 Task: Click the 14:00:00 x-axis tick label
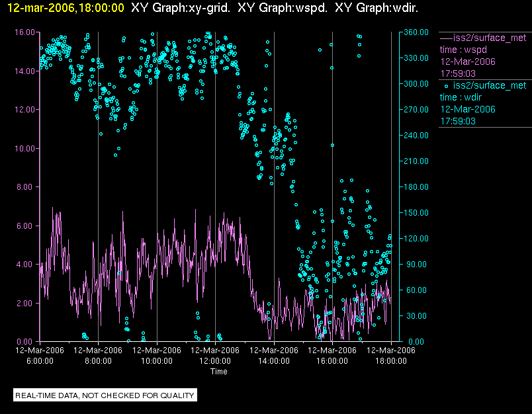(273, 361)
